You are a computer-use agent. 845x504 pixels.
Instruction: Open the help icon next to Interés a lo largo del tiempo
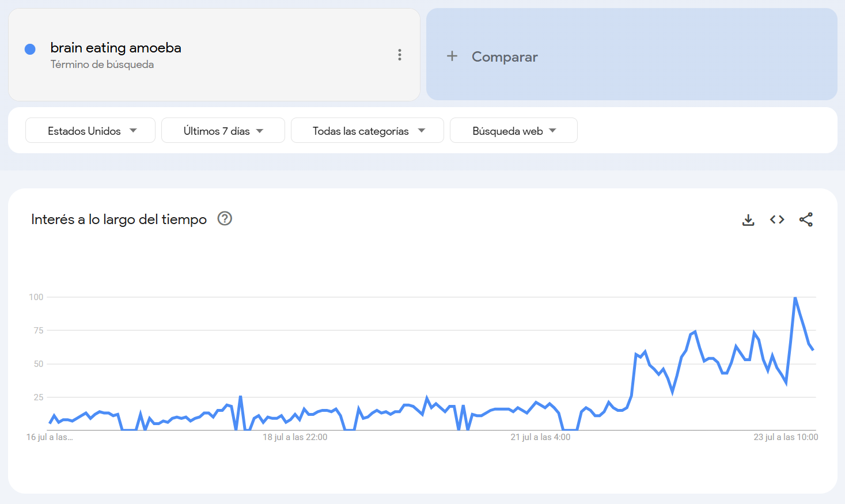pyautogui.click(x=225, y=218)
